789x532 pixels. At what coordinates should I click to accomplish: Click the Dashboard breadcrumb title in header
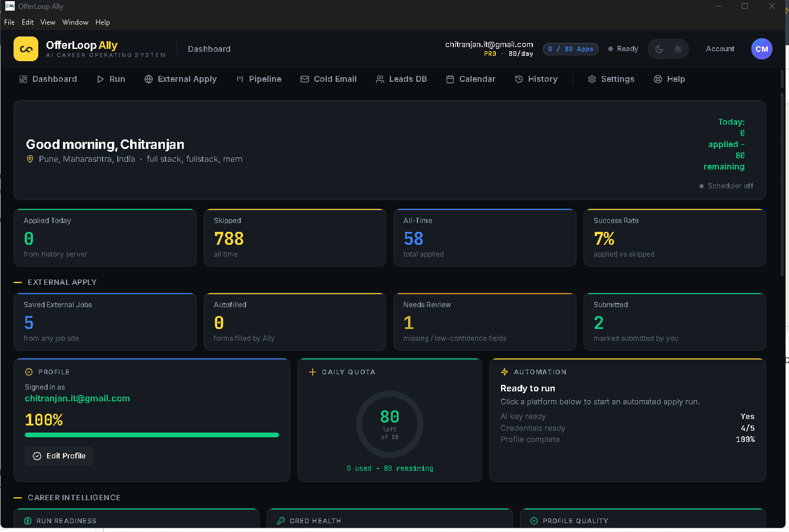click(209, 49)
